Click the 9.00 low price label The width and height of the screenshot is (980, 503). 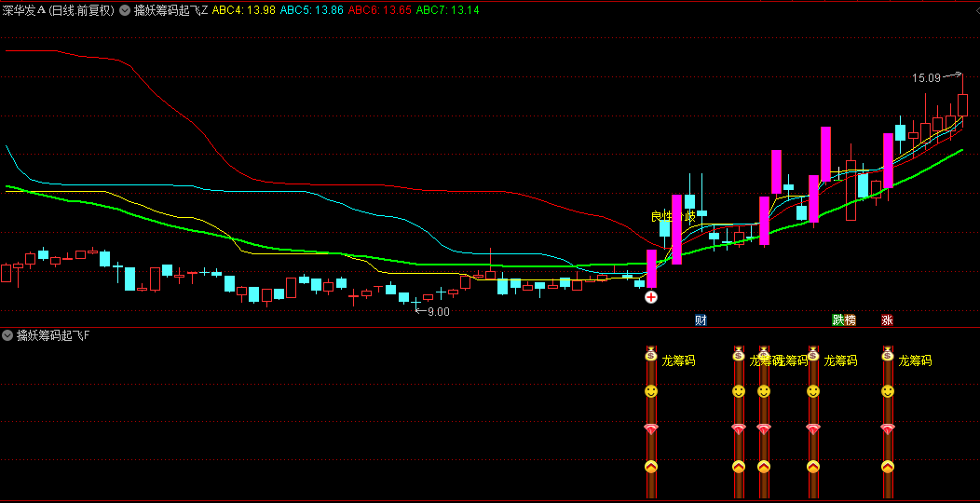(x=438, y=312)
